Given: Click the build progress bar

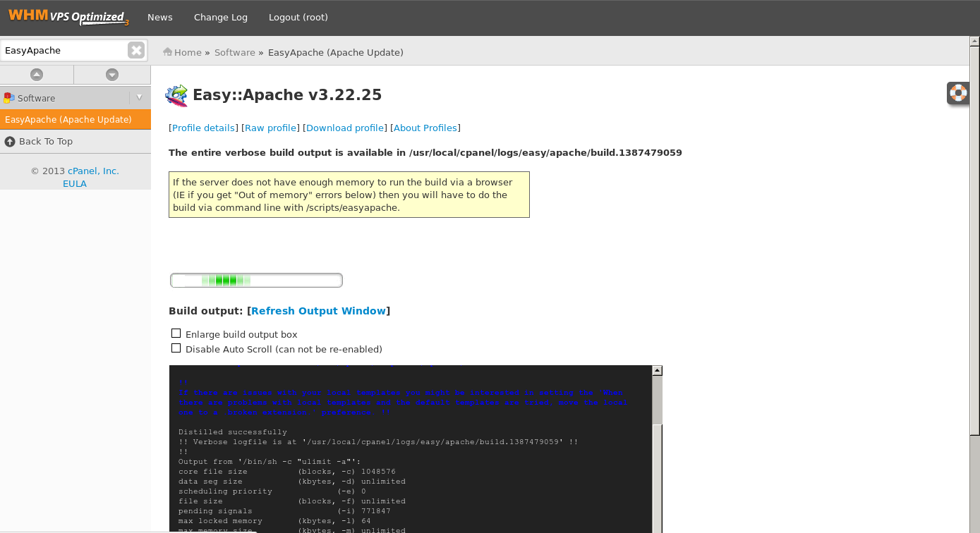Looking at the screenshot, I should (x=256, y=281).
